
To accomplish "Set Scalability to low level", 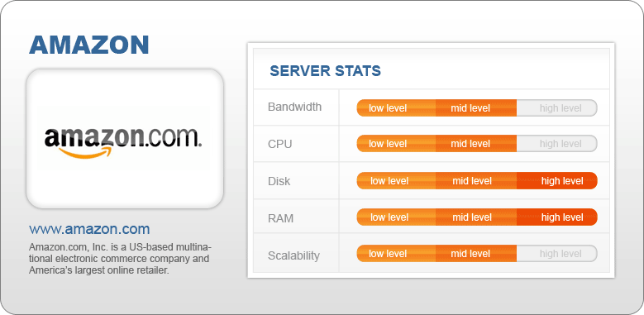I will coord(396,253).
